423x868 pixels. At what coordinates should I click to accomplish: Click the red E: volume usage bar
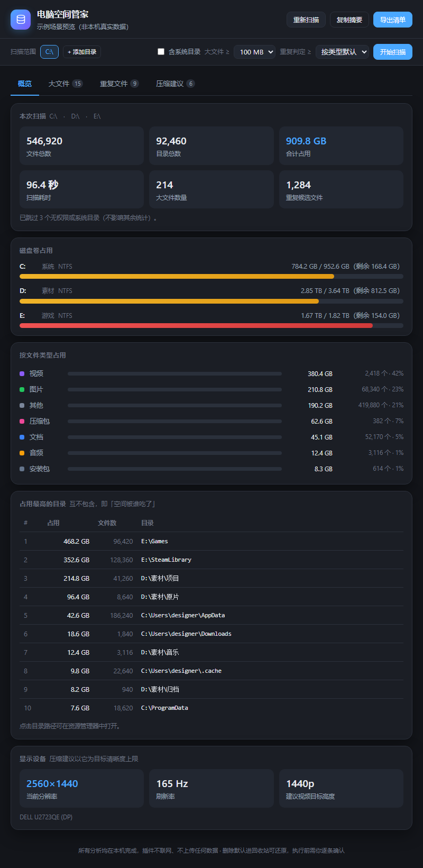coord(212,325)
